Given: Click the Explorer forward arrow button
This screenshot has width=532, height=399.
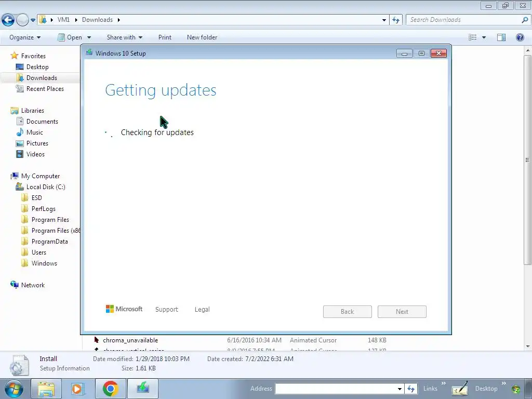Looking at the screenshot, I should coord(22,20).
